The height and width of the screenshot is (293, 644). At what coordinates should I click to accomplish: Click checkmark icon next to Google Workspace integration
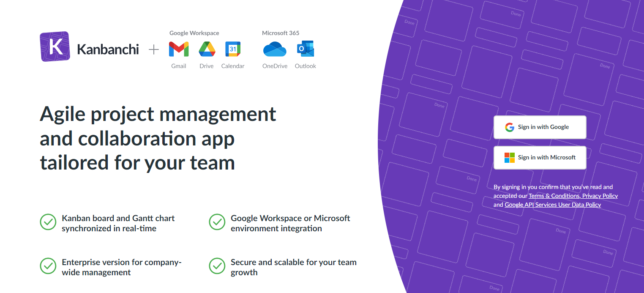217,222
